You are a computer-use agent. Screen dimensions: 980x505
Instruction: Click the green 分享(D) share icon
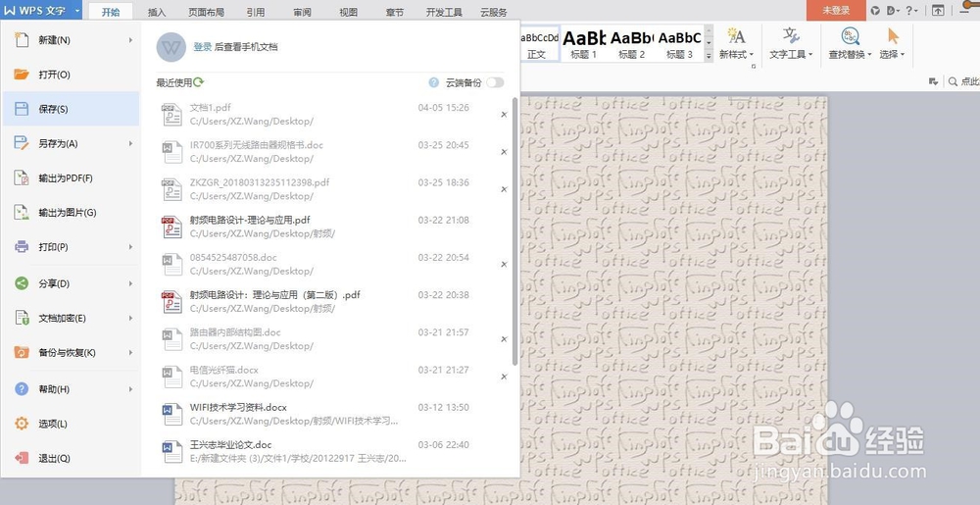(x=22, y=283)
